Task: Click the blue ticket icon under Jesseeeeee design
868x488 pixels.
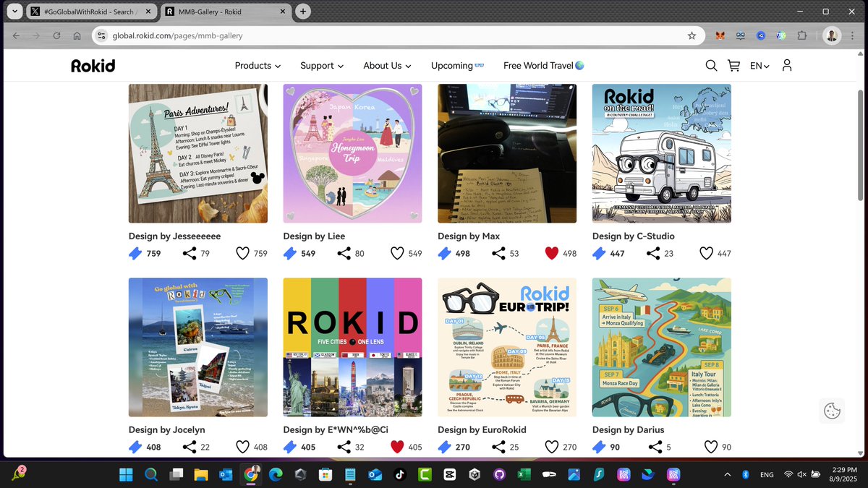Action: click(x=135, y=253)
